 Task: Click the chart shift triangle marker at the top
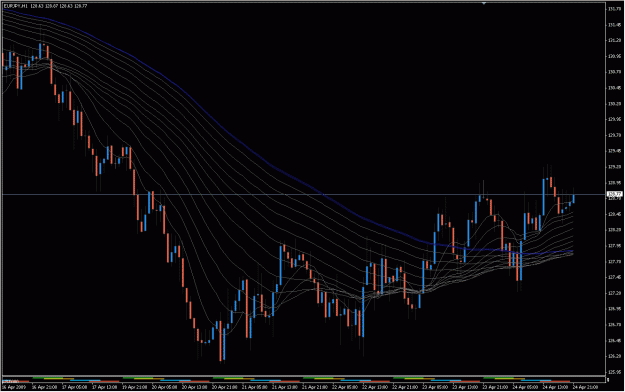pyautogui.click(x=483, y=3)
